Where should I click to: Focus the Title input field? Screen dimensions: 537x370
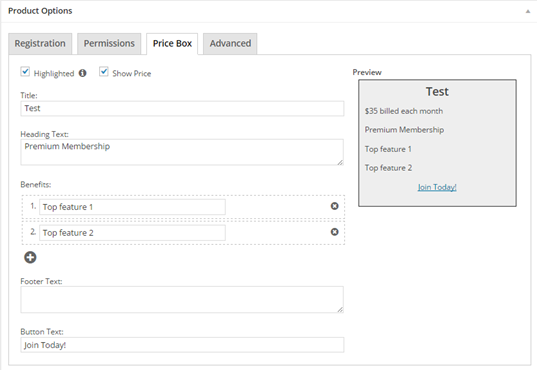(182, 108)
